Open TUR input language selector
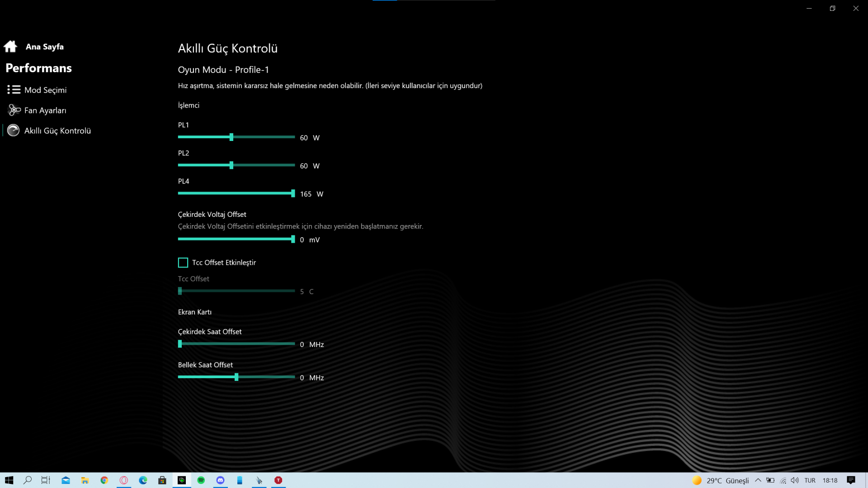The image size is (868, 488). 810,480
